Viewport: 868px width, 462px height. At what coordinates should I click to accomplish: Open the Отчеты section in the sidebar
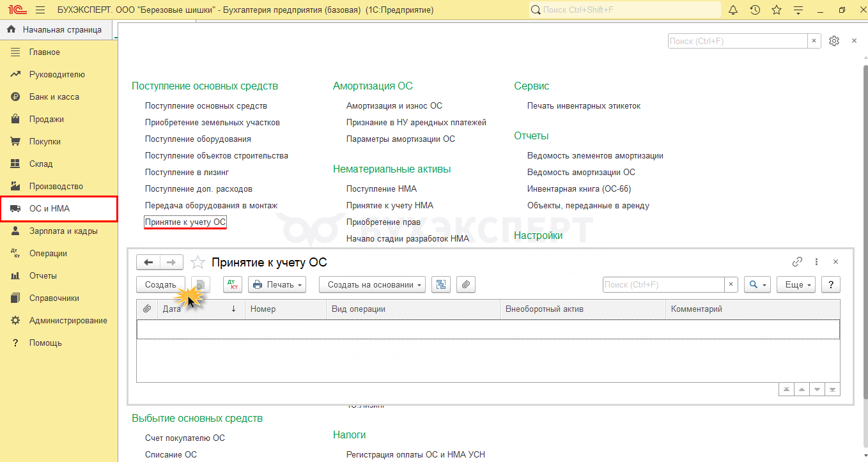tap(43, 276)
